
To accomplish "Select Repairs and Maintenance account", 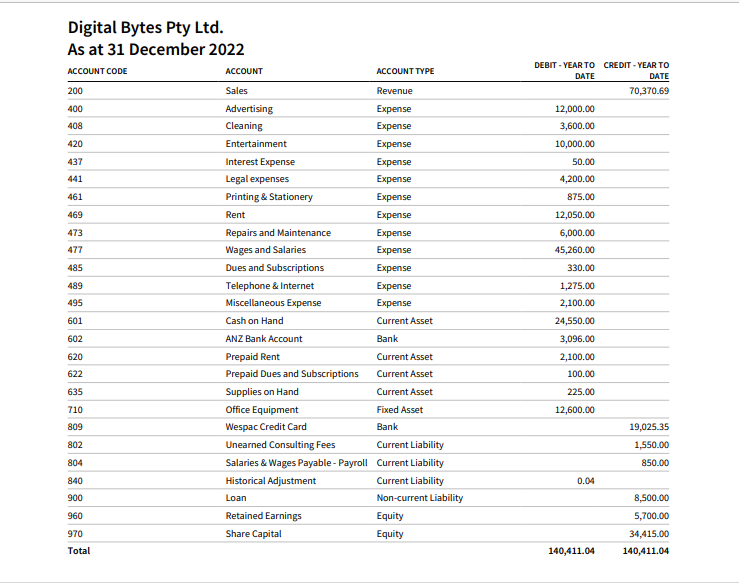I will coord(278,233).
